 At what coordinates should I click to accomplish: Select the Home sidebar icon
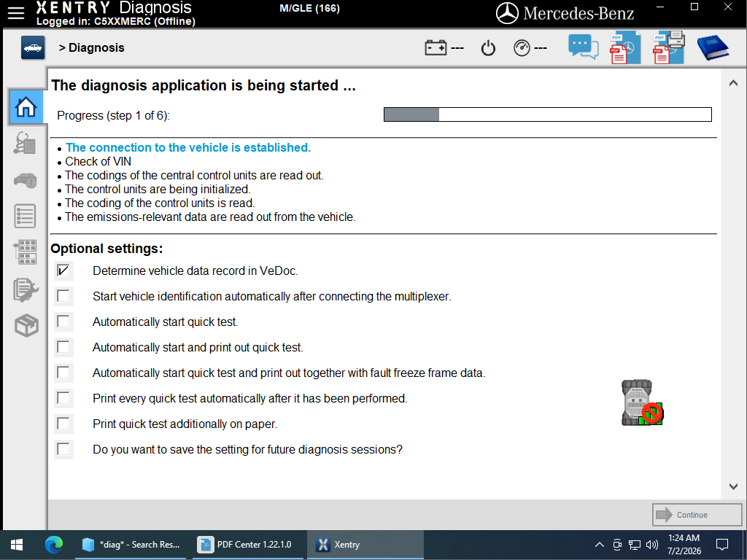[26, 106]
